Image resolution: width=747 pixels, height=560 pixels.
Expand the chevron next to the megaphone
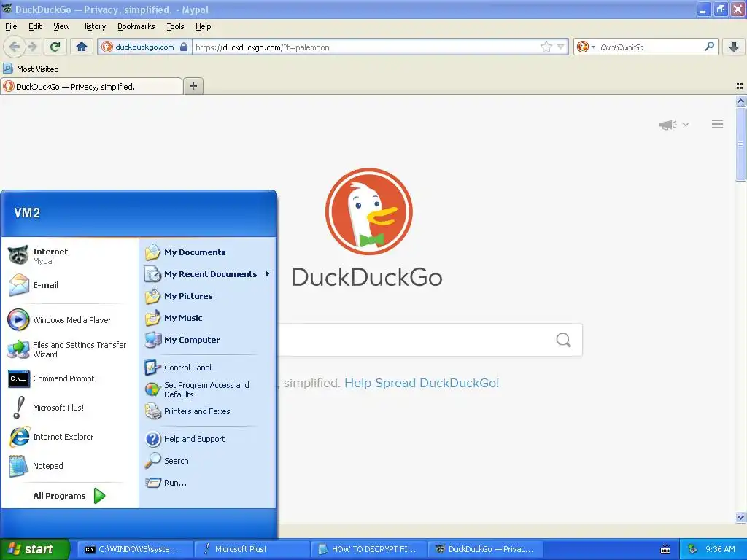click(686, 124)
